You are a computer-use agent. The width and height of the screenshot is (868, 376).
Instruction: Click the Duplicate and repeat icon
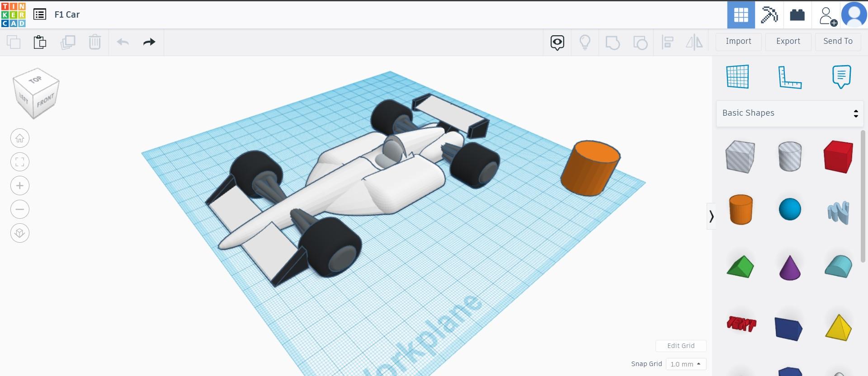[68, 42]
